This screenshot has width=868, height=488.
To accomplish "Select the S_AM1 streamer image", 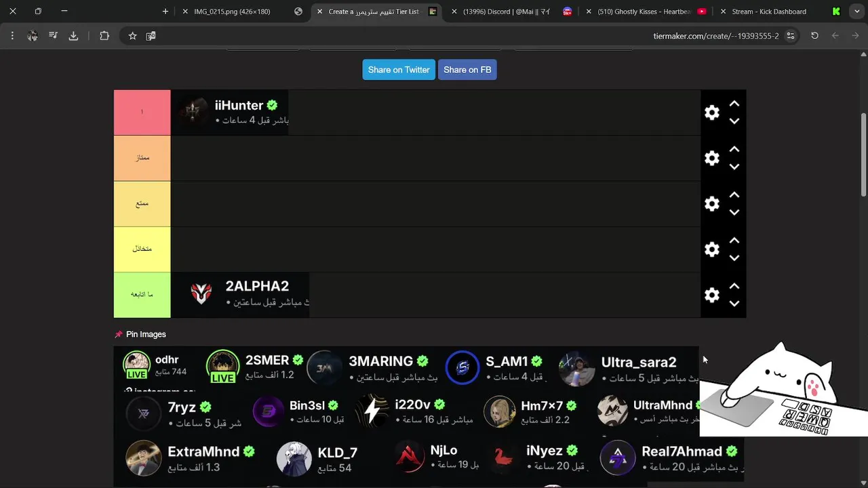I will [495, 368].
